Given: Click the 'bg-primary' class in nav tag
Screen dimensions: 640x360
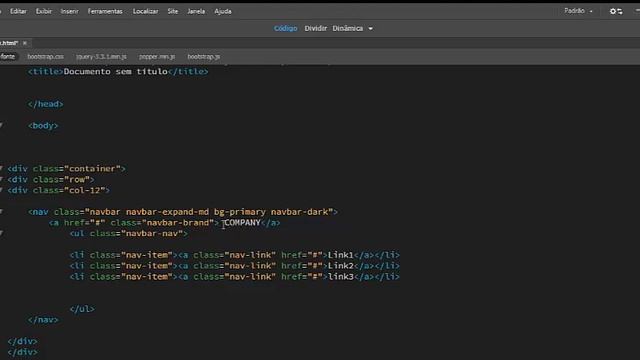Looking at the screenshot, I should (240, 212).
